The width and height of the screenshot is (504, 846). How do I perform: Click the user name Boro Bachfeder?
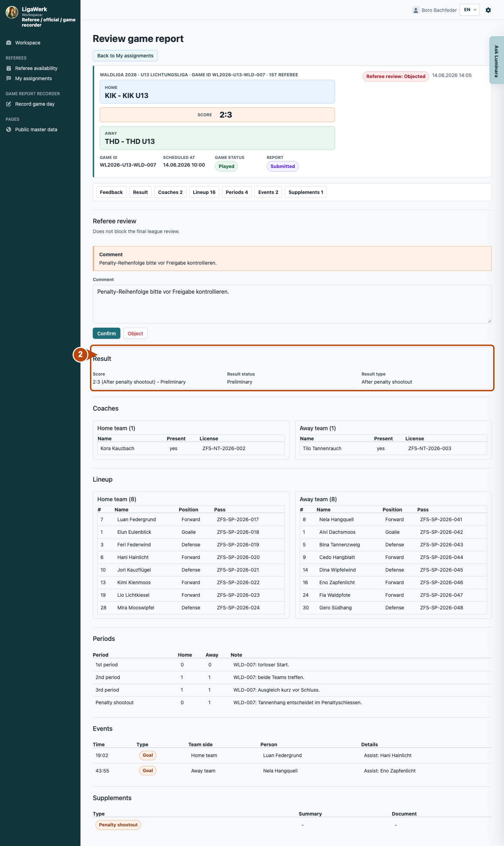point(439,10)
